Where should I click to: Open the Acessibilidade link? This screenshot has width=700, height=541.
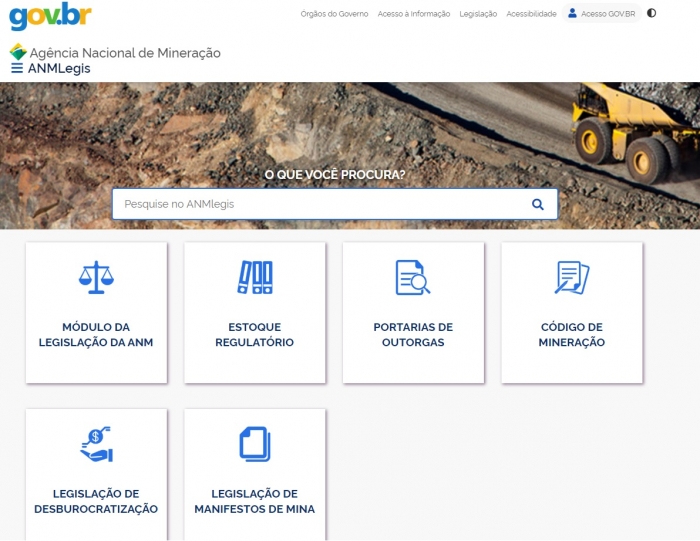(x=531, y=14)
